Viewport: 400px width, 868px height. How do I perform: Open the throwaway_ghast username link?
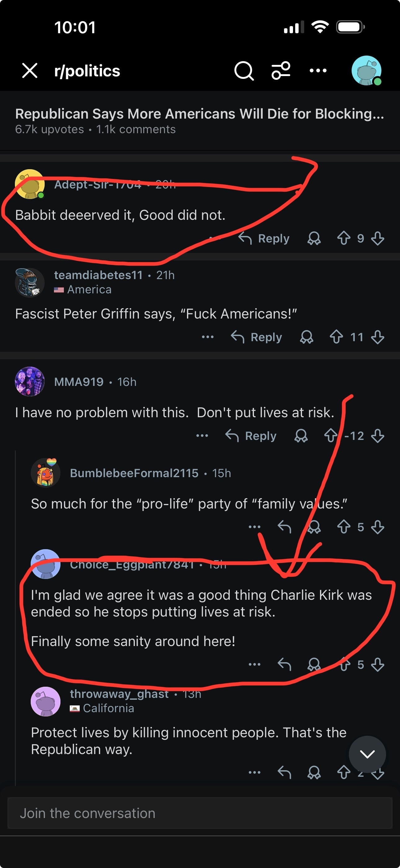(119, 694)
